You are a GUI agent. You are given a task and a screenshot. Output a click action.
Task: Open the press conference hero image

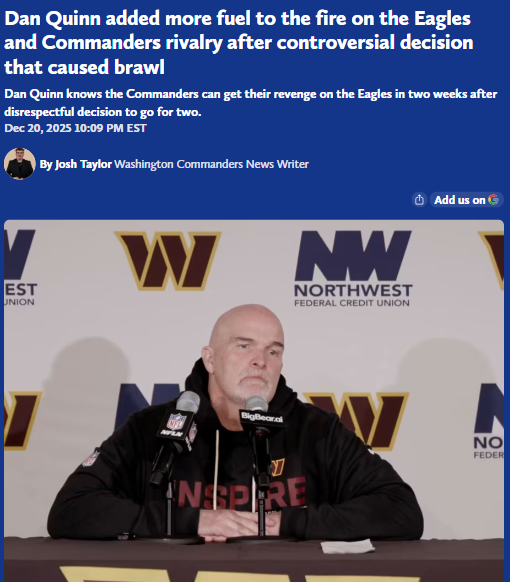[254, 401]
